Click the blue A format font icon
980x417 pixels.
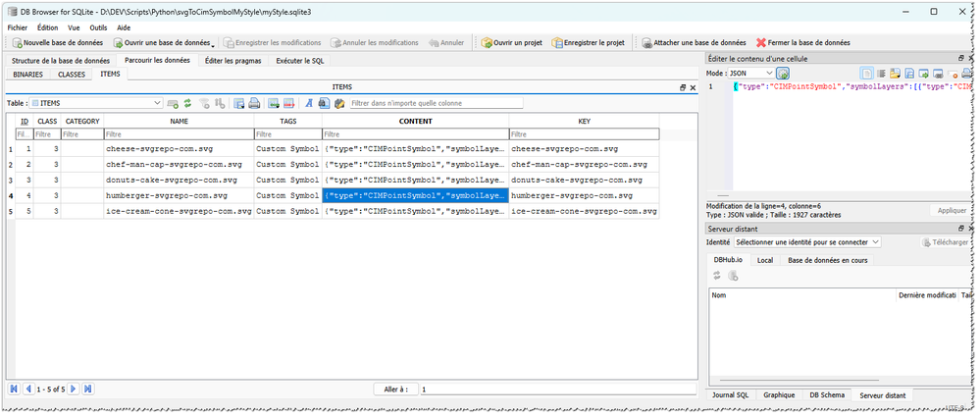tap(308, 103)
